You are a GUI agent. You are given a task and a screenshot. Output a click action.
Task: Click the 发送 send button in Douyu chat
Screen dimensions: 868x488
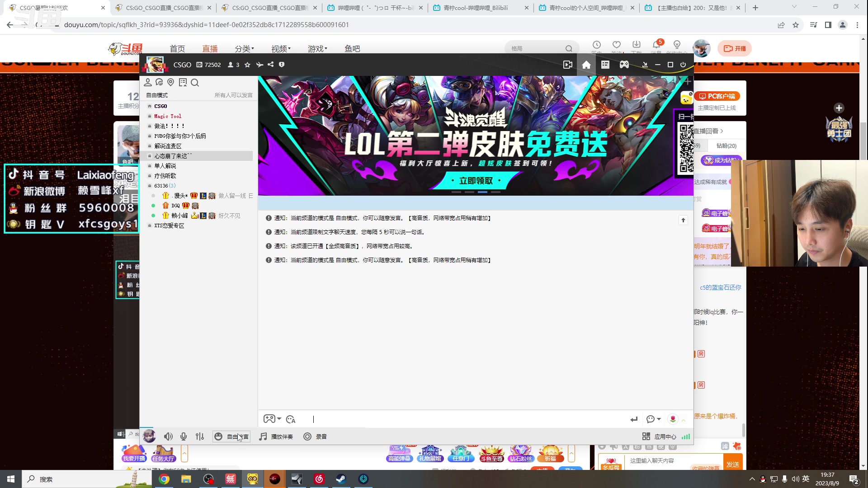[x=733, y=464]
